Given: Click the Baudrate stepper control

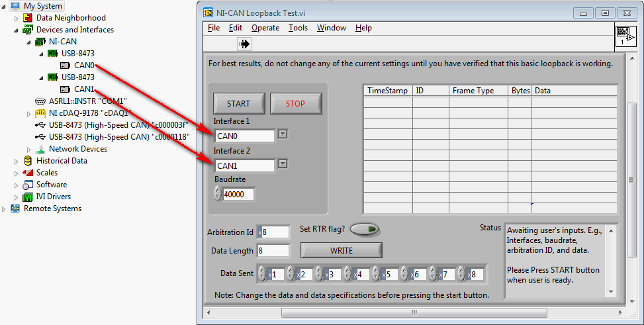Looking at the screenshot, I should (x=218, y=194).
